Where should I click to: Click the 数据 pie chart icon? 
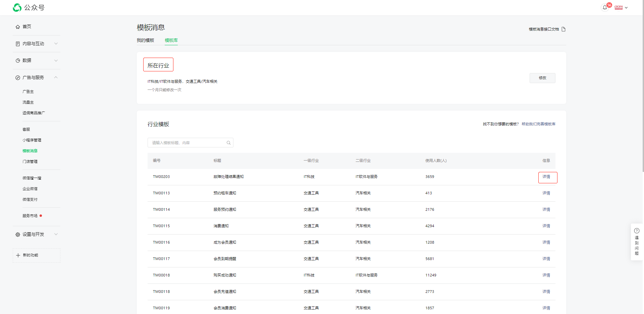(18, 61)
